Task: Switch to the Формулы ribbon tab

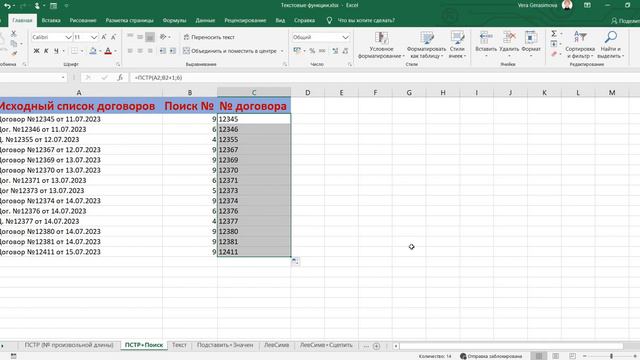Action: point(174,20)
